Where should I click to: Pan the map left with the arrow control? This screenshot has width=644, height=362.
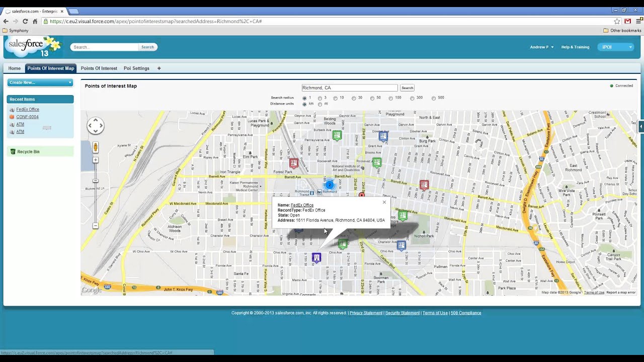tap(90, 126)
